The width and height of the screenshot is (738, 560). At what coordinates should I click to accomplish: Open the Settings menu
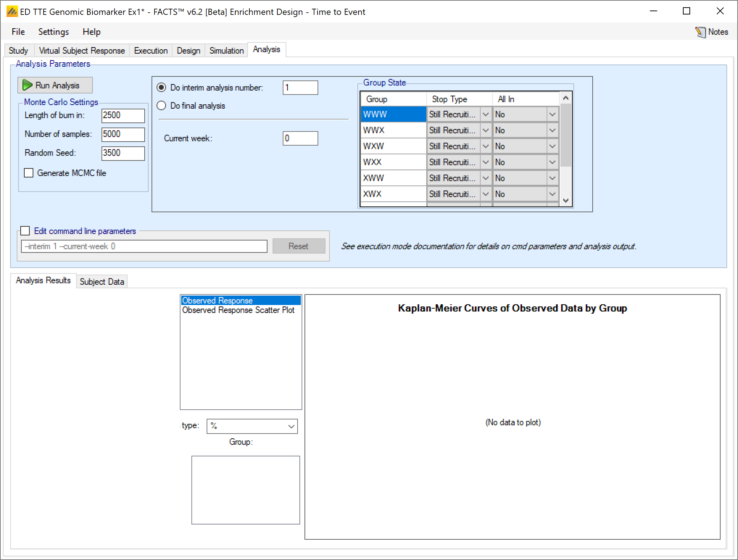pos(53,32)
